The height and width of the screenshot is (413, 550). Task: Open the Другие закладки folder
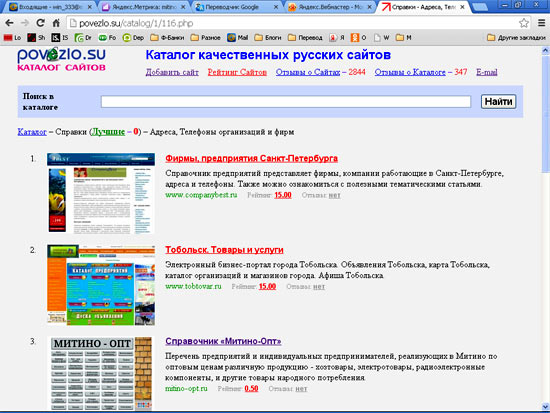pyautogui.click(x=516, y=38)
